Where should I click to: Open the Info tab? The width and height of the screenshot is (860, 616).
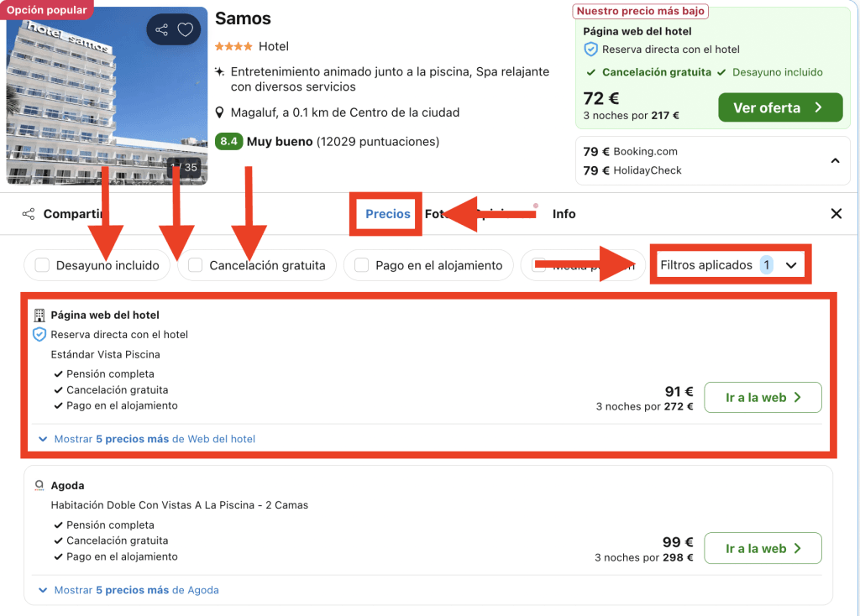coord(564,214)
